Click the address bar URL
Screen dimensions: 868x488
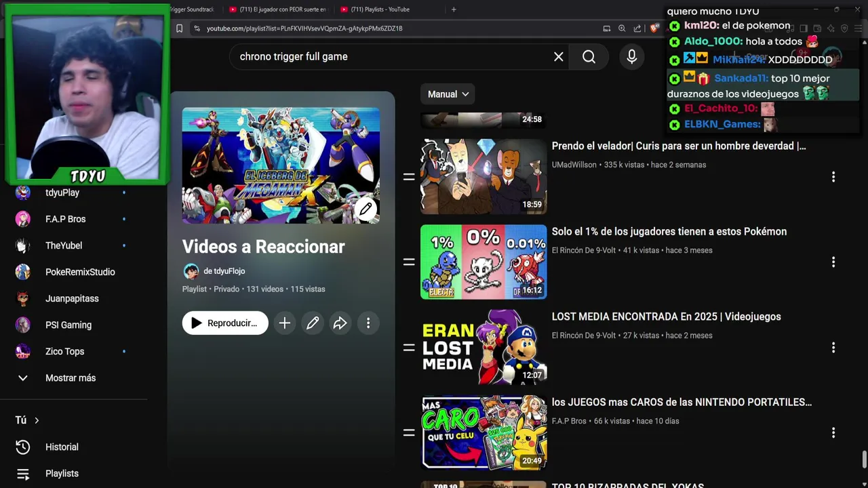coord(304,28)
